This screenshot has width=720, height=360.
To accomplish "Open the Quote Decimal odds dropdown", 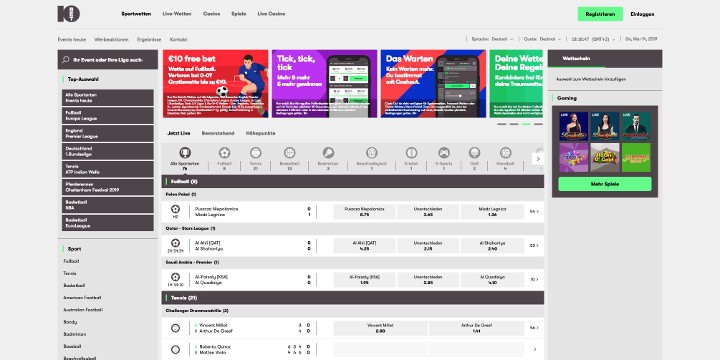I will click(542, 39).
